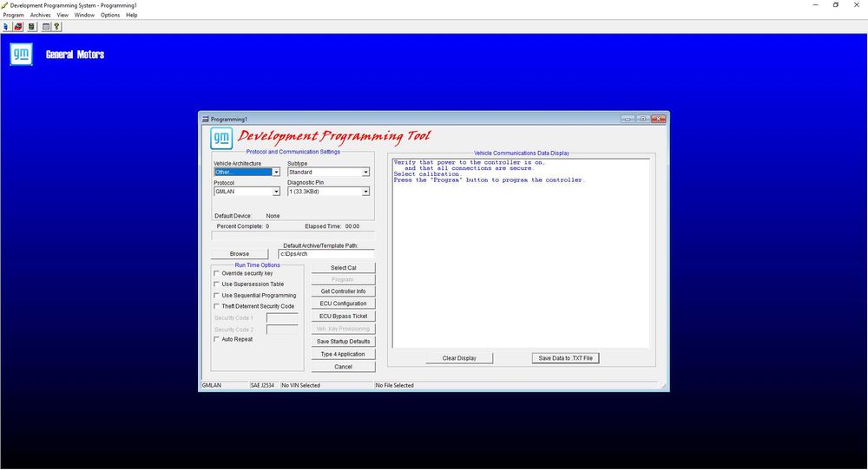Viewport: 868px width, 470px height.
Task: Open the Options menu
Action: click(x=110, y=15)
